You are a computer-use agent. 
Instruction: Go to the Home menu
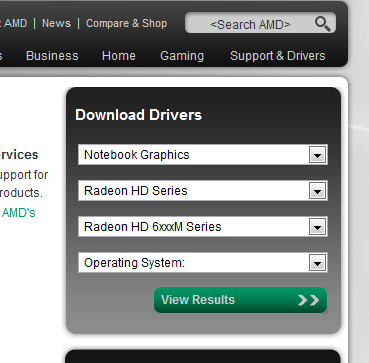coord(119,56)
